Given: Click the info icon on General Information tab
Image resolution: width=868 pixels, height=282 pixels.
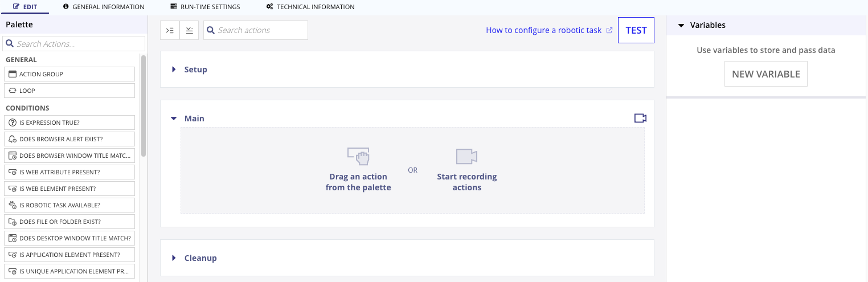Looking at the screenshot, I should pyautogui.click(x=66, y=7).
